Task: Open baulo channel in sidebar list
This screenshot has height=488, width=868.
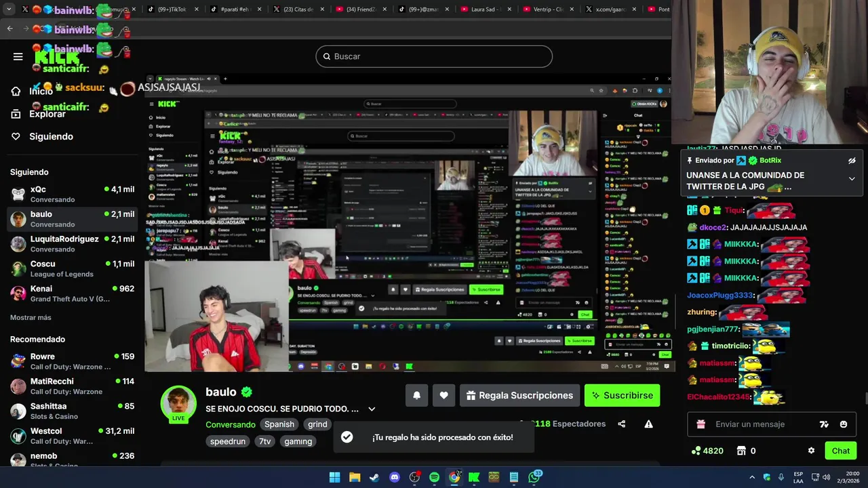Action: pyautogui.click(x=73, y=219)
